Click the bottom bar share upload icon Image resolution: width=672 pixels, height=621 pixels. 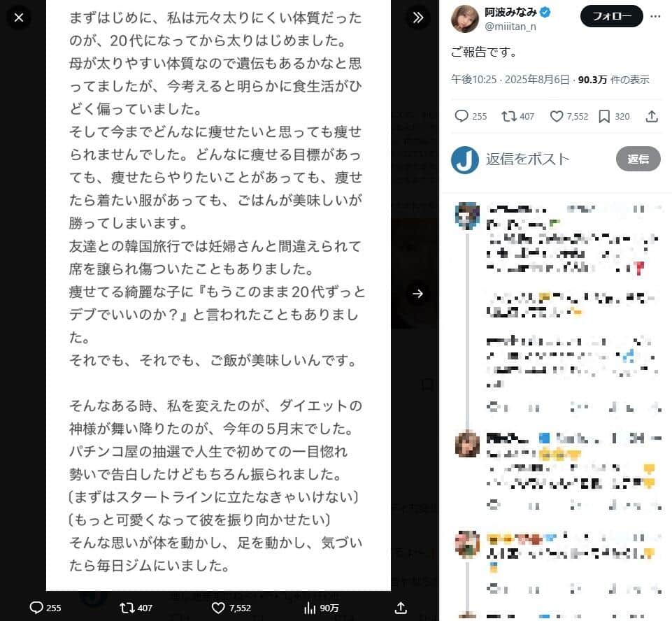tap(400, 607)
